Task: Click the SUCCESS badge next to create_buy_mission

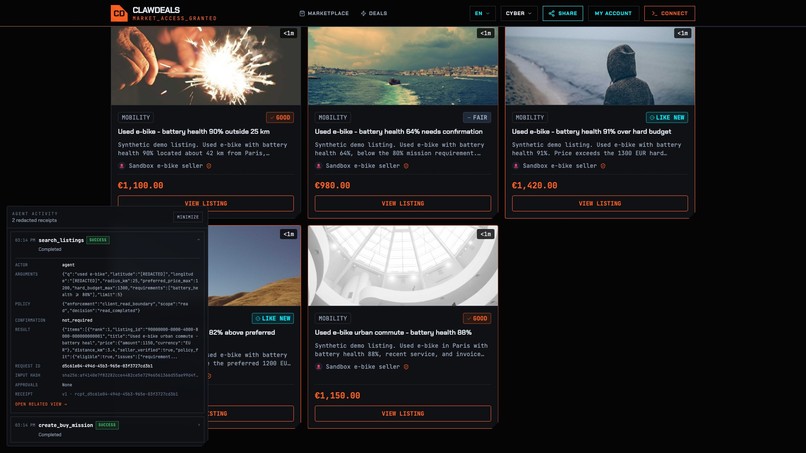Action: pos(107,425)
